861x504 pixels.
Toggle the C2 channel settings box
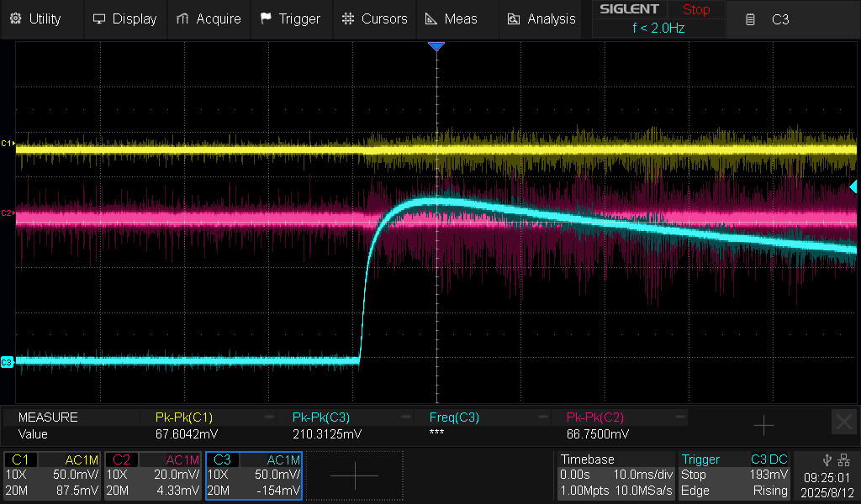(x=153, y=475)
